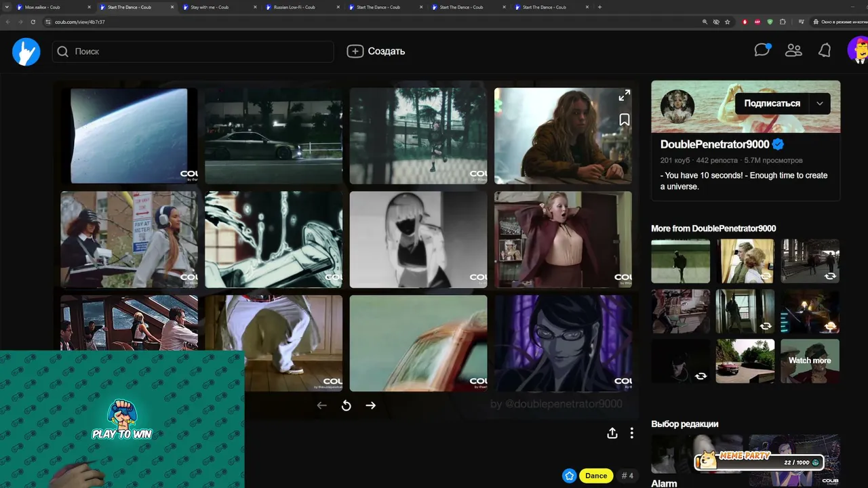Bookmark this coub
The height and width of the screenshot is (488, 868).
pyautogui.click(x=625, y=120)
